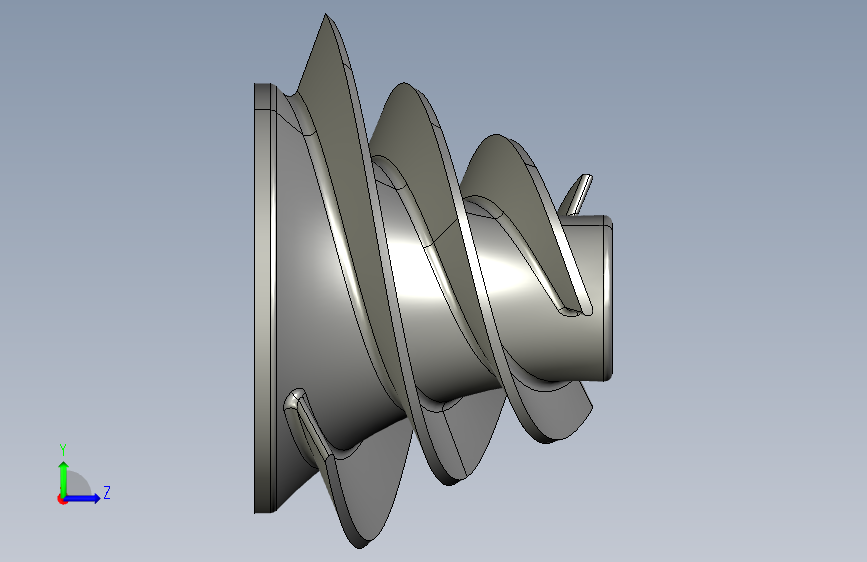Select the 3D screw conveyor model
Image resolution: width=867 pixels, height=562 pixels.
pyautogui.click(x=434, y=281)
